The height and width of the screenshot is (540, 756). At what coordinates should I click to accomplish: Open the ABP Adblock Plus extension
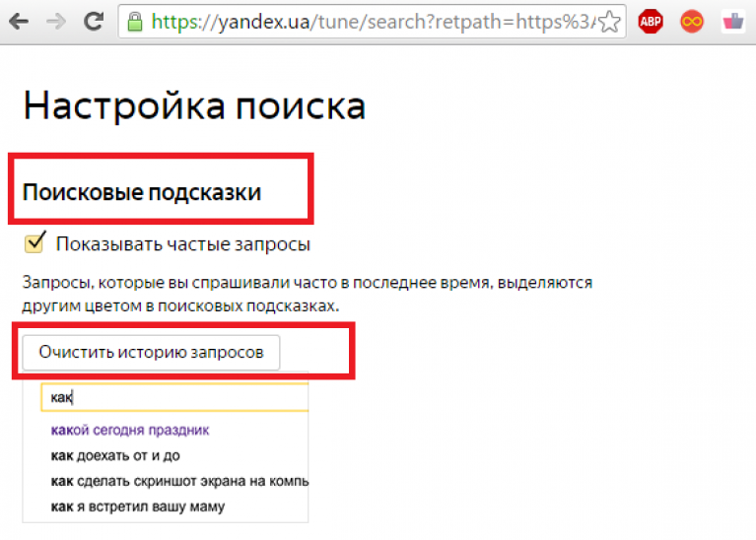(651, 22)
